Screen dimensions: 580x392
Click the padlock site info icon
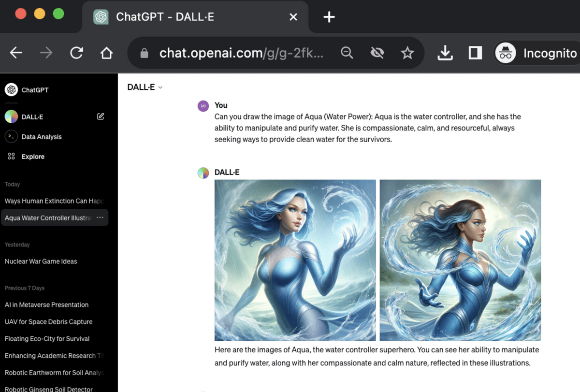point(144,53)
